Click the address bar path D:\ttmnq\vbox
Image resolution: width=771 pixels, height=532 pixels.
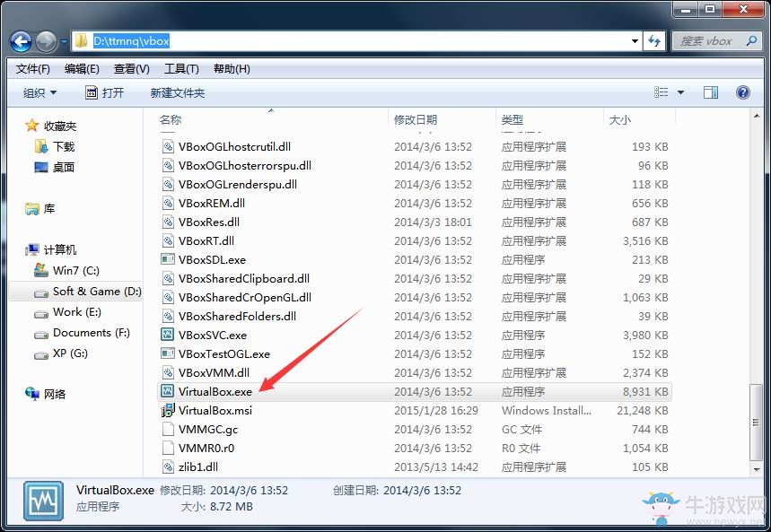pyautogui.click(x=131, y=40)
